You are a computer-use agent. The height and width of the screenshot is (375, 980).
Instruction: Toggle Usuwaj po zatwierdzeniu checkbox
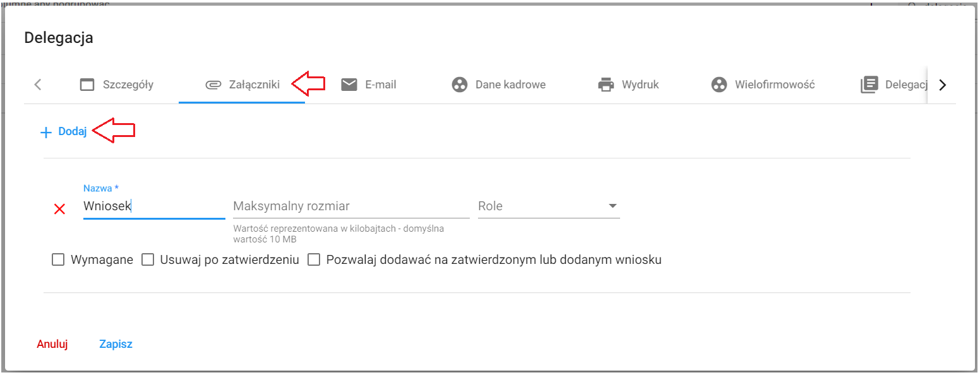148,259
